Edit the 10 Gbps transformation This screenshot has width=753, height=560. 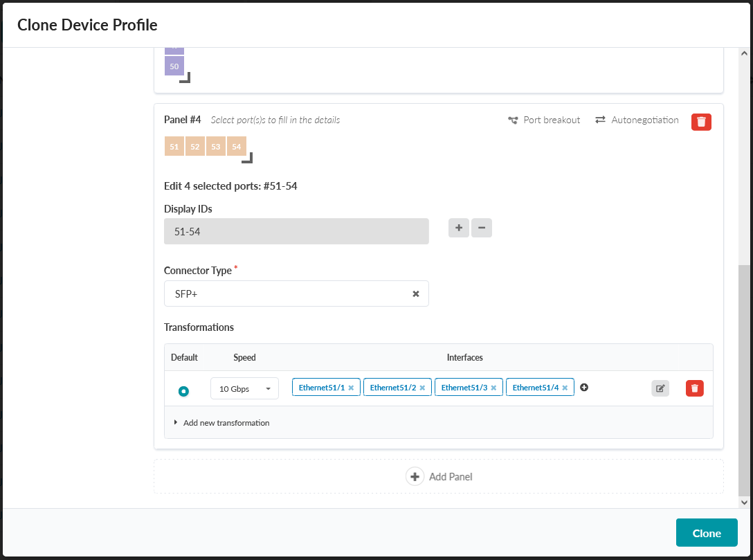[660, 388]
